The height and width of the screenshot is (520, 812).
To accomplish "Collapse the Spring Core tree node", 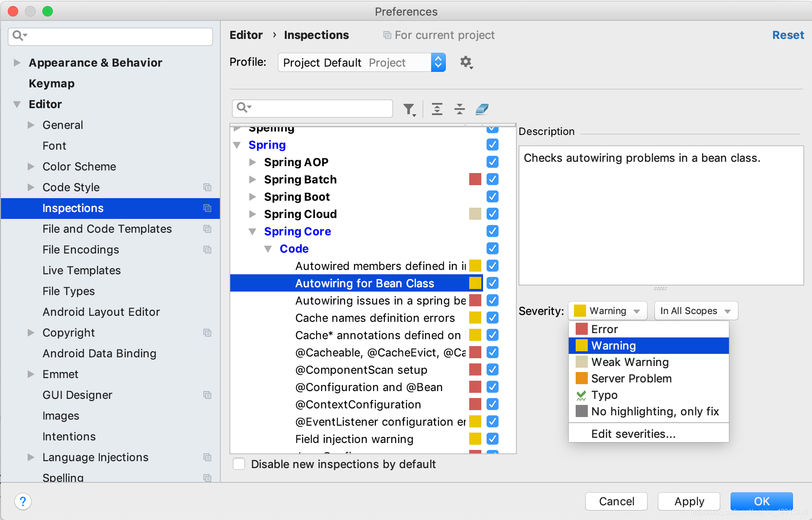I will click(252, 232).
